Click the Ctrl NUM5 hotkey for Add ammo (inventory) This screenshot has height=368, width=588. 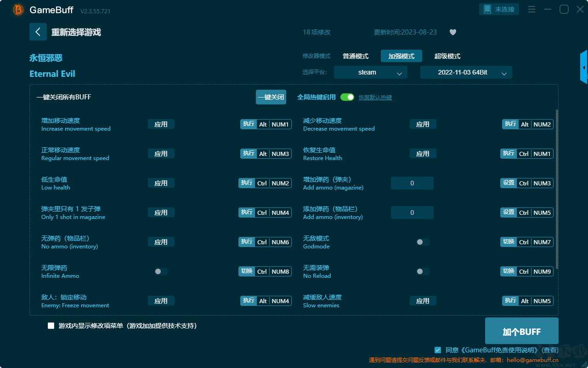[527, 213]
